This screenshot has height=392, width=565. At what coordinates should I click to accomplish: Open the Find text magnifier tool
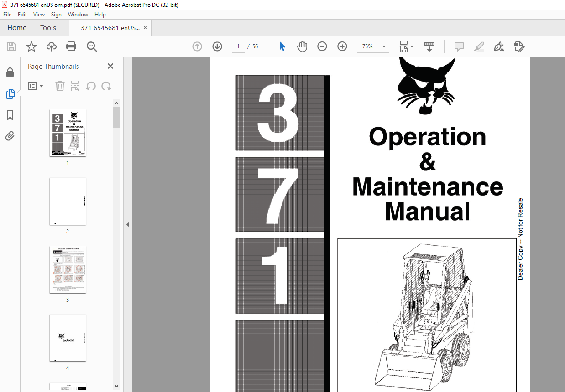click(x=92, y=46)
